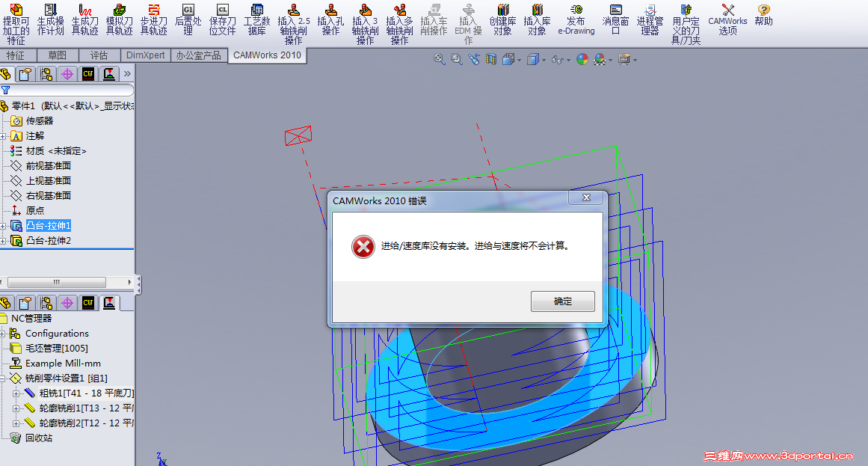Click zoom to fit view icon
This screenshot has height=466, width=868.
439,59
